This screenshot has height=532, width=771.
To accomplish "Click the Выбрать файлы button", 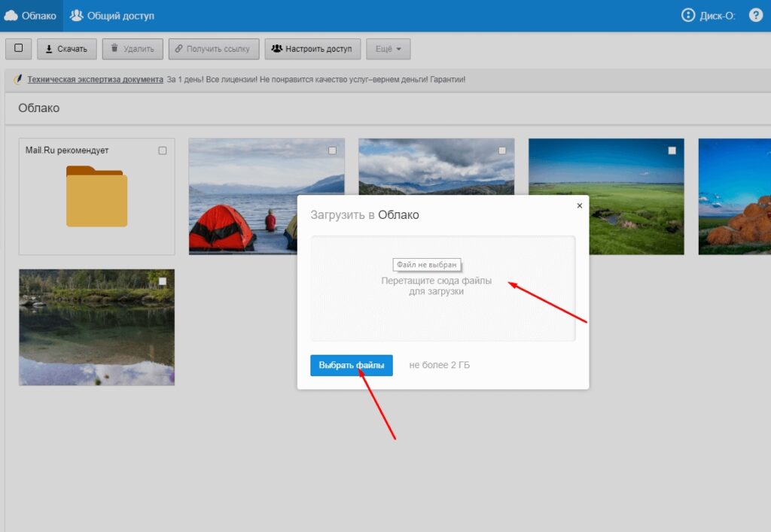I will click(351, 365).
